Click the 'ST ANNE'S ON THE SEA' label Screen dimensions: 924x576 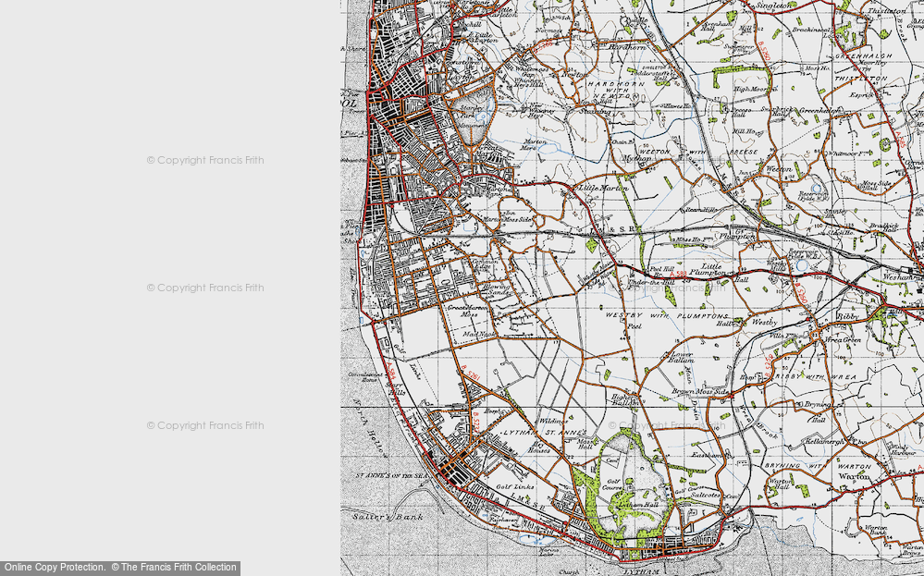click(x=390, y=475)
